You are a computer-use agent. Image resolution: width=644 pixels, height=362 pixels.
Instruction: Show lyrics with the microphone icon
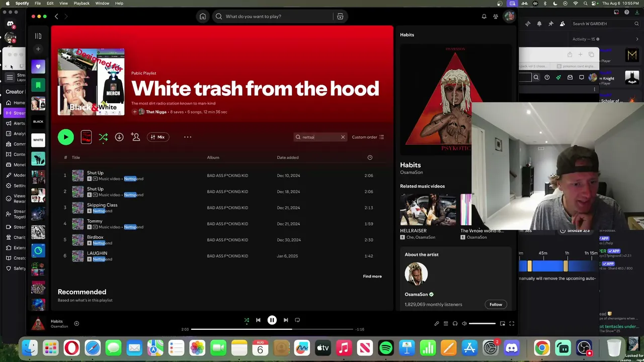(436, 324)
